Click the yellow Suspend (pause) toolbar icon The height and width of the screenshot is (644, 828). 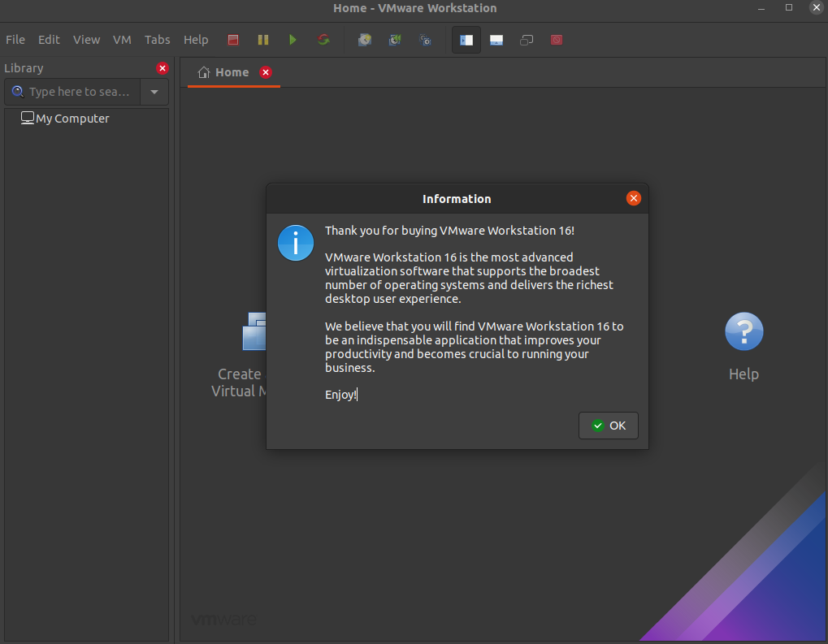(263, 40)
